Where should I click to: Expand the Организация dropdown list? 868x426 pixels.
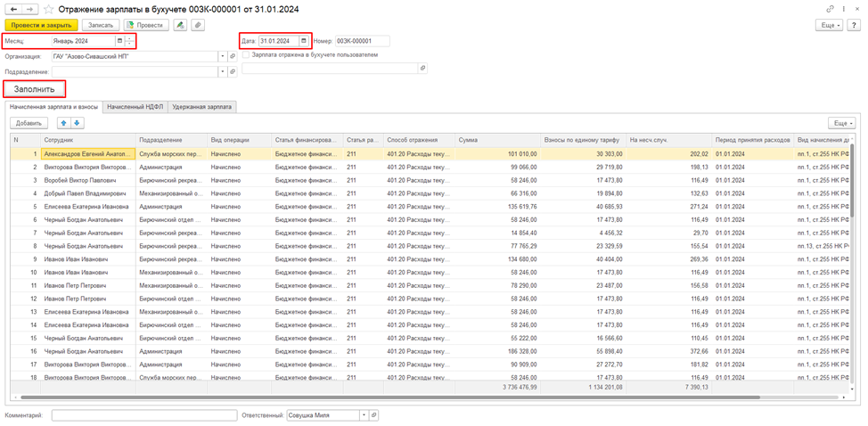pyautogui.click(x=223, y=56)
